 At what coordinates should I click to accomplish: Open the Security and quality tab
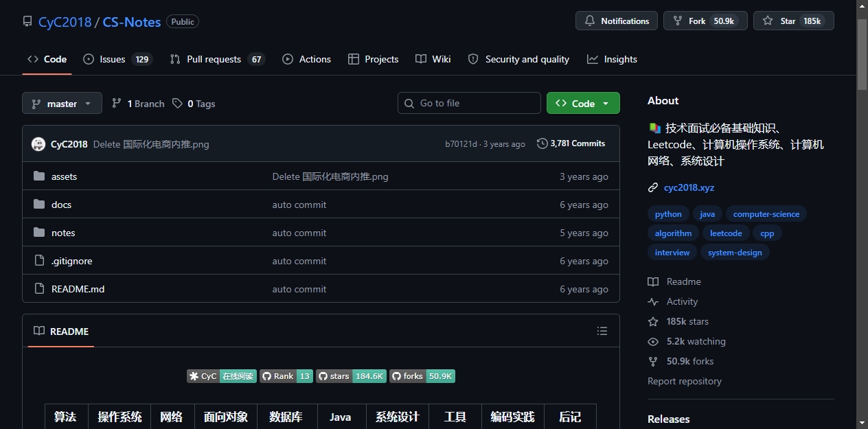[x=518, y=59]
